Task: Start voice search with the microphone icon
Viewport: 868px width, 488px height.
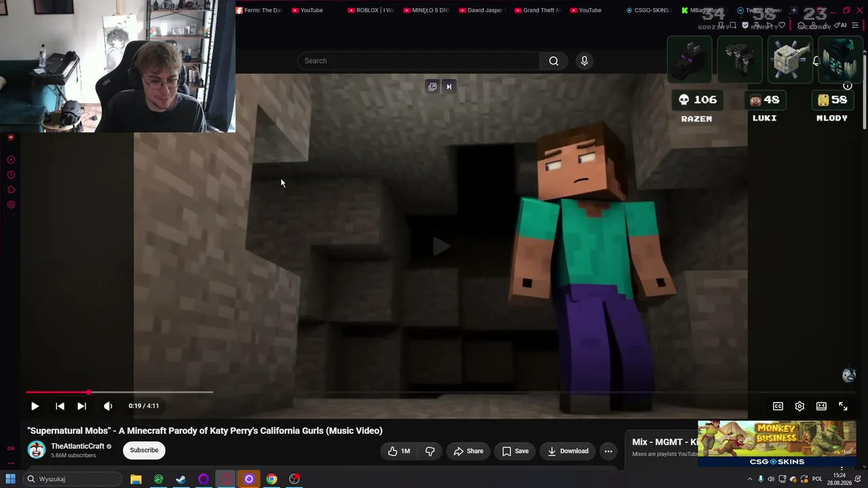Action: point(585,61)
